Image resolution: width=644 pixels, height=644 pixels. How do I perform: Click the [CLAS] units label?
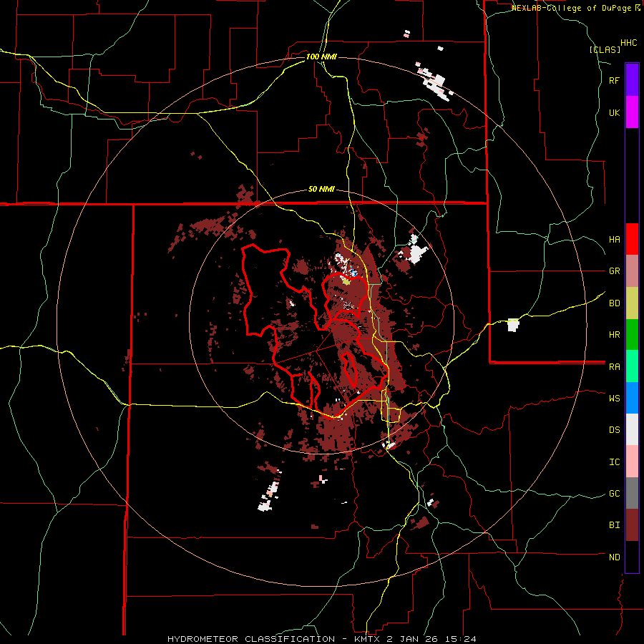pyautogui.click(x=605, y=49)
